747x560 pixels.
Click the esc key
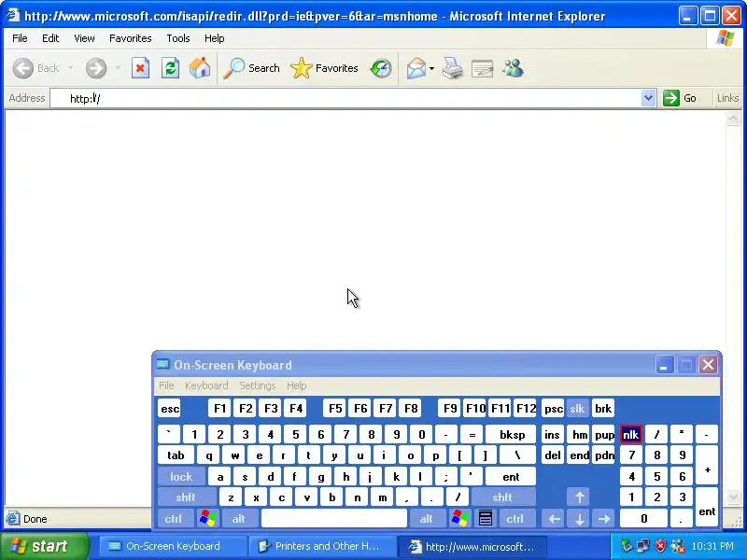[170, 408]
